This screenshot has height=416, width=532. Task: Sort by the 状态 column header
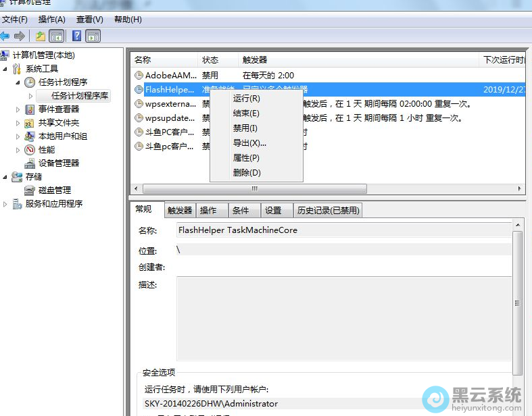[x=218, y=60]
